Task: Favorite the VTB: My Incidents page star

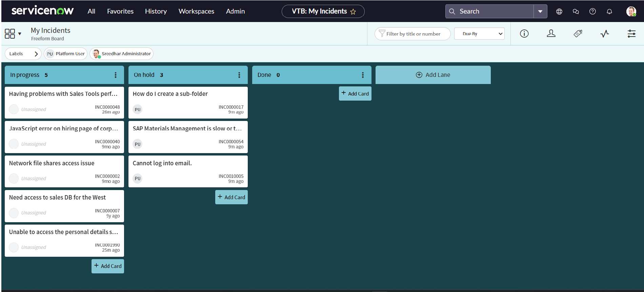Action: pos(353,12)
